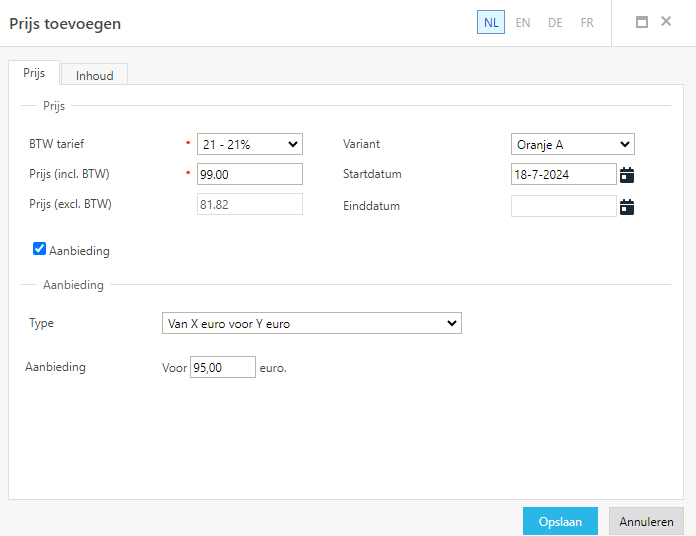The height and width of the screenshot is (536, 696).
Task: Save with the Opslaan button
Action: coord(560,521)
